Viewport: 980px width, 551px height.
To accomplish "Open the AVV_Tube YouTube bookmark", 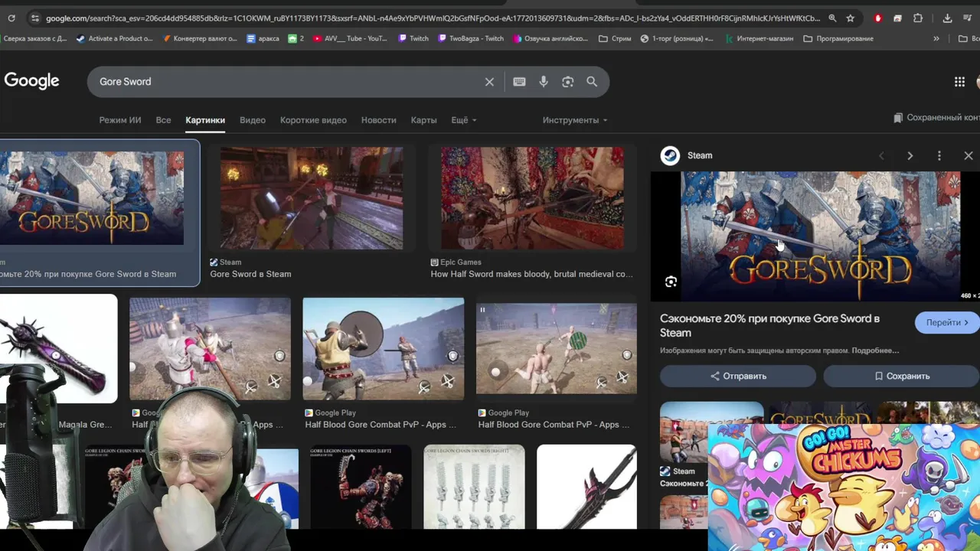I will (x=349, y=38).
